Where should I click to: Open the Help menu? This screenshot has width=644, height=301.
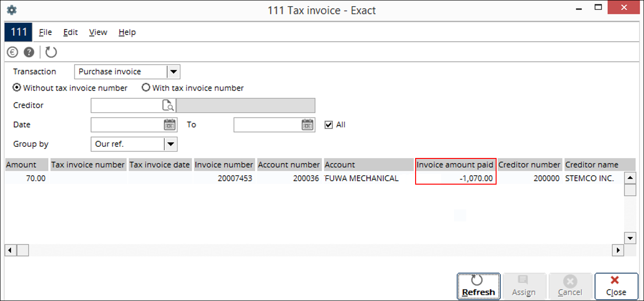click(x=127, y=32)
